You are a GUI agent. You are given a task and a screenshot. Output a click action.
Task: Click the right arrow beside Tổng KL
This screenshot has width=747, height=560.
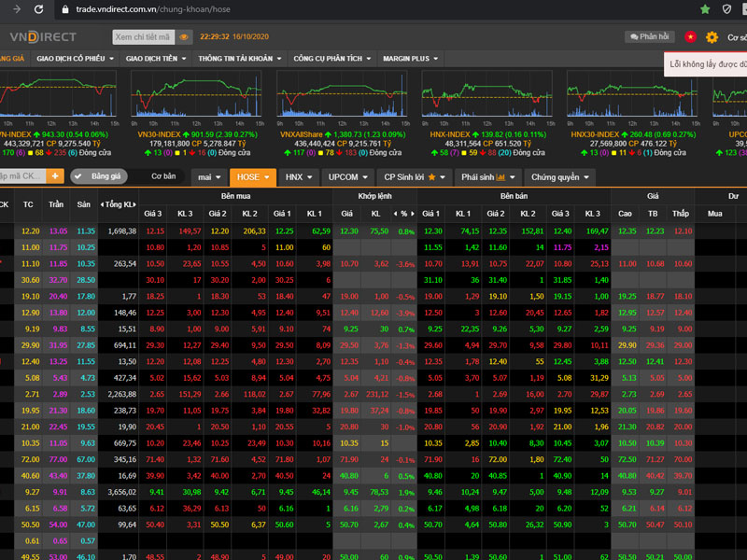pyautogui.click(x=134, y=204)
